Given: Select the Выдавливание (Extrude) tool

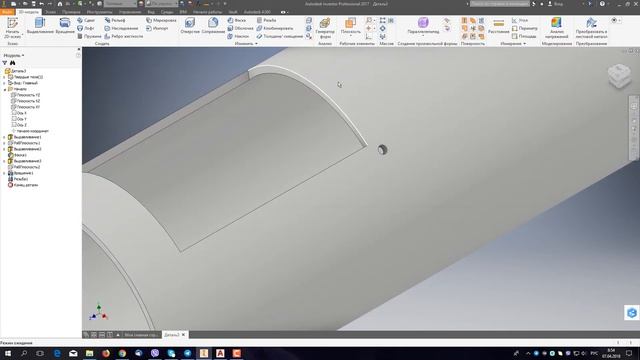Looking at the screenshot, I should tap(40, 26).
